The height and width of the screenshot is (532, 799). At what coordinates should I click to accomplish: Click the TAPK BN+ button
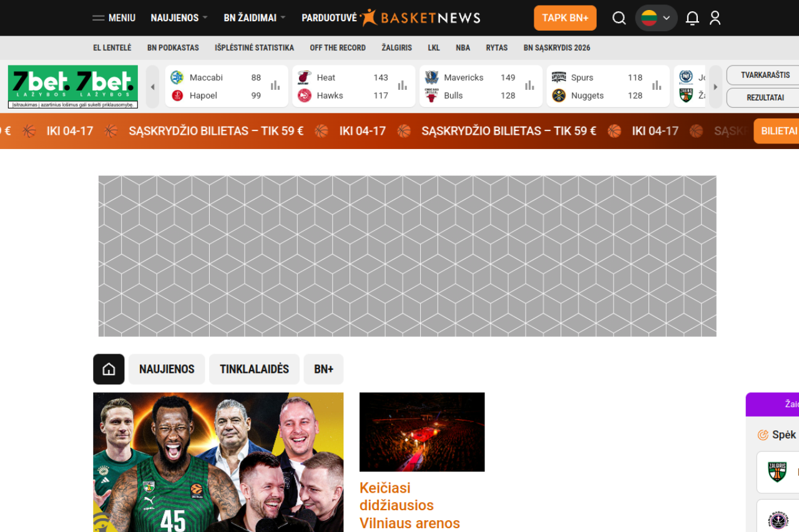click(x=565, y=18)
